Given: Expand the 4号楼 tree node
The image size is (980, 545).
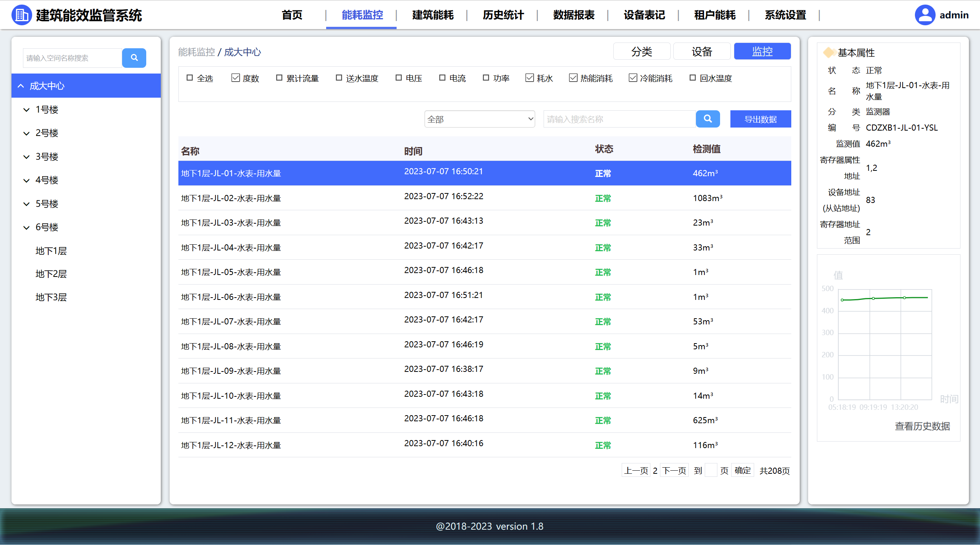Looking at the screenshot, I should pos(26,180).
